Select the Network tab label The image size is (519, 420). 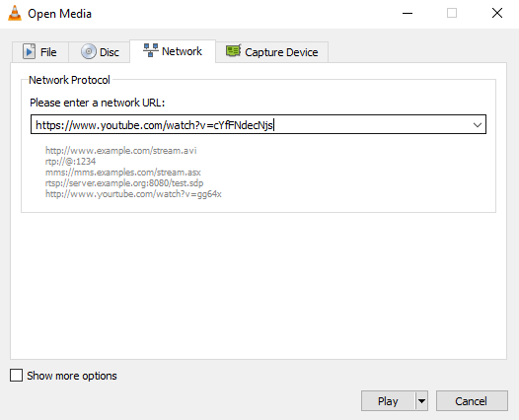pyautogui.click(x=182, y=51)
